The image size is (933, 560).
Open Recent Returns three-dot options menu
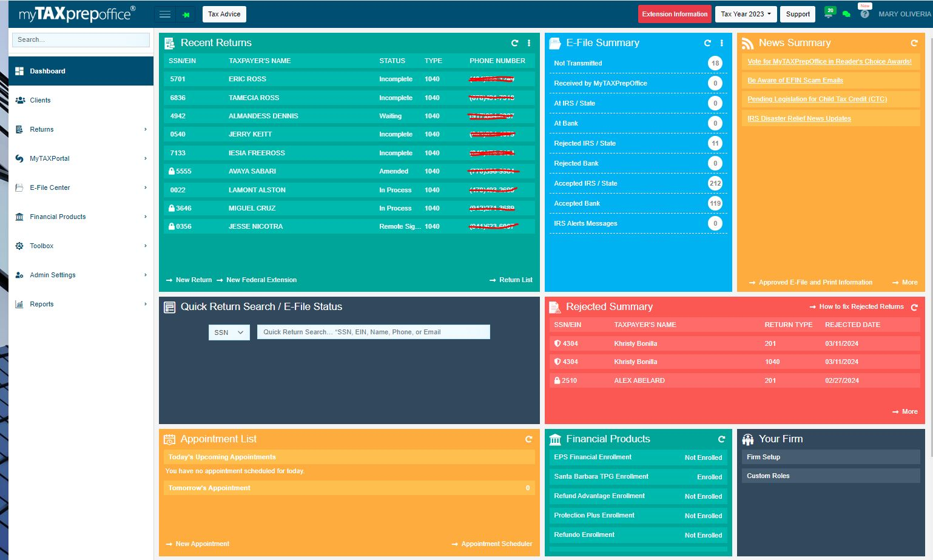(529, 43)
